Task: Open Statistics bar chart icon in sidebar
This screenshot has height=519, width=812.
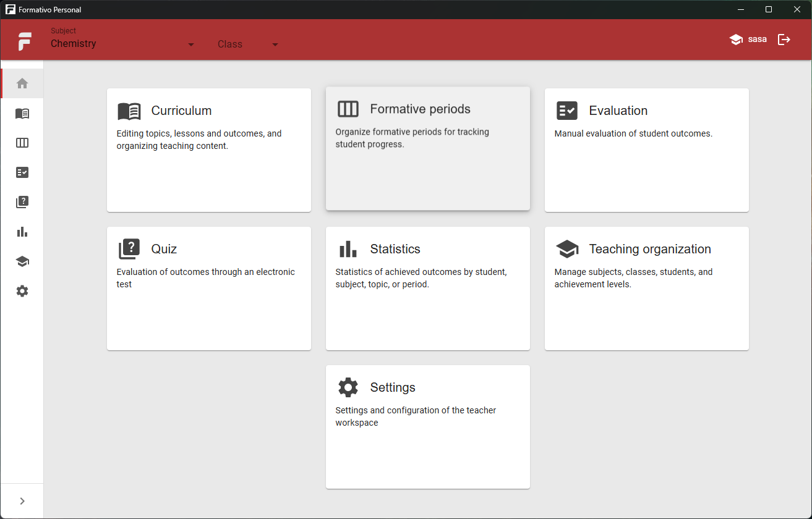Action: [22, 232]
